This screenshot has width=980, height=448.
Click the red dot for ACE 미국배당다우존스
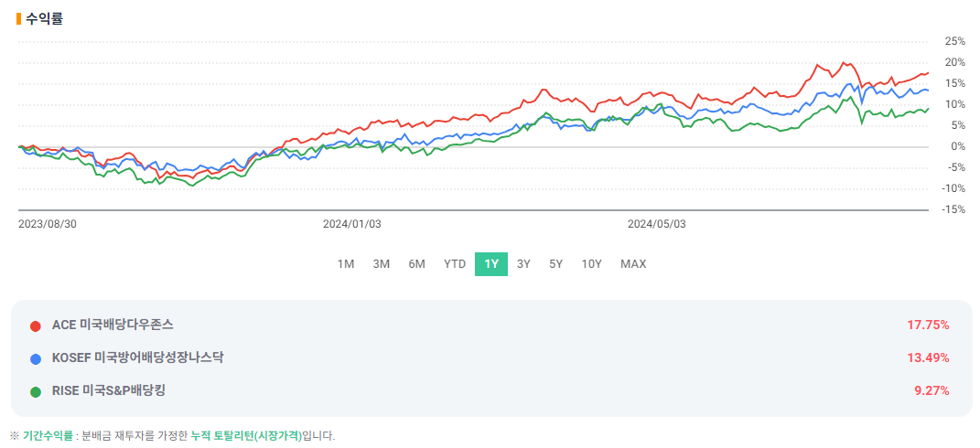(x=36, y=326)
